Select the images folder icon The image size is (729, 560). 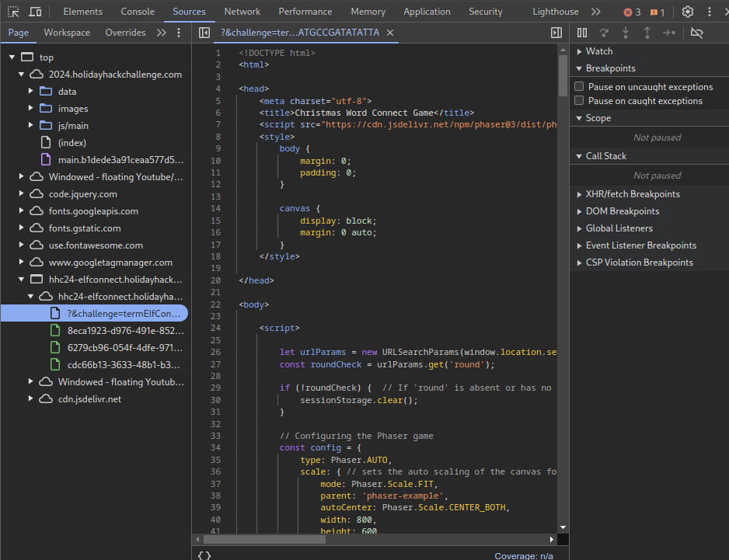[46, 108]
